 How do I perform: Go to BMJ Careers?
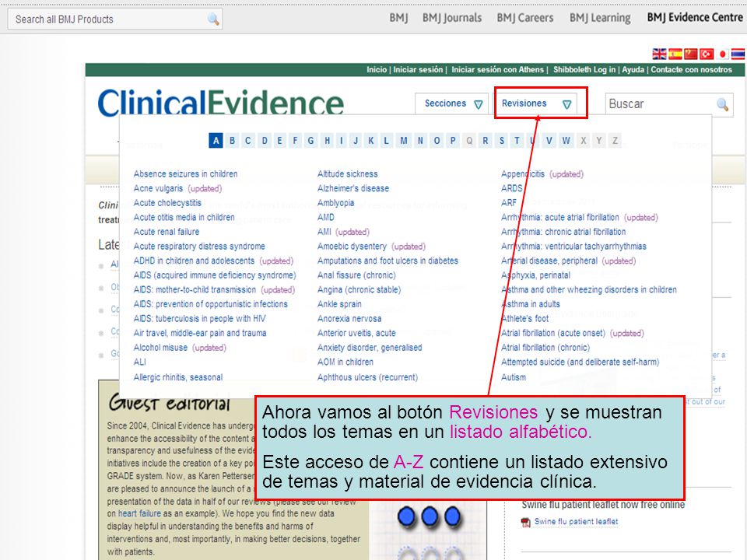pos(525,18)
